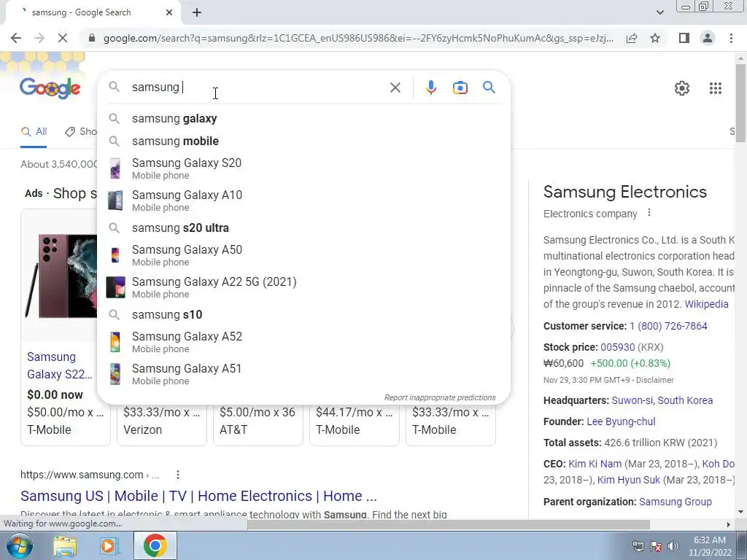This screenshot has height=560, width=747.
Task: Open more options beside Electronics company
Action: click(649, 213)
